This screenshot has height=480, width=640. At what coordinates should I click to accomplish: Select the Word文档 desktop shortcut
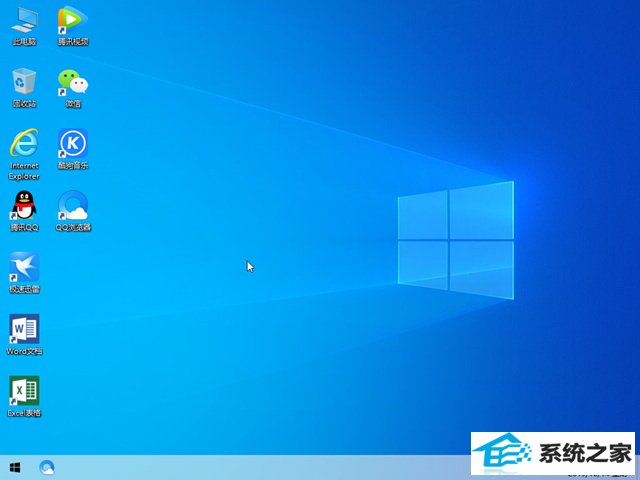coord(24,329)
